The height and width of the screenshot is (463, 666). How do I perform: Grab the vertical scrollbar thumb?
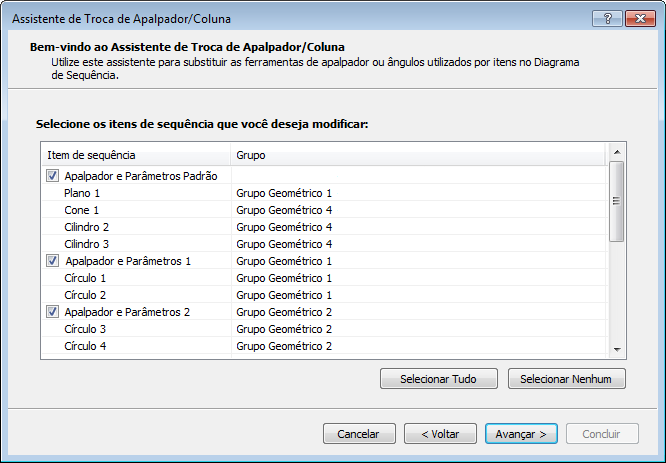click(617, 200)
